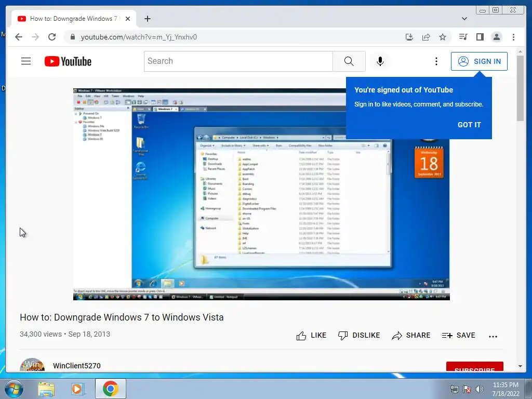
Task: Click the search magnifier button
Action: (x=349, y=61)
